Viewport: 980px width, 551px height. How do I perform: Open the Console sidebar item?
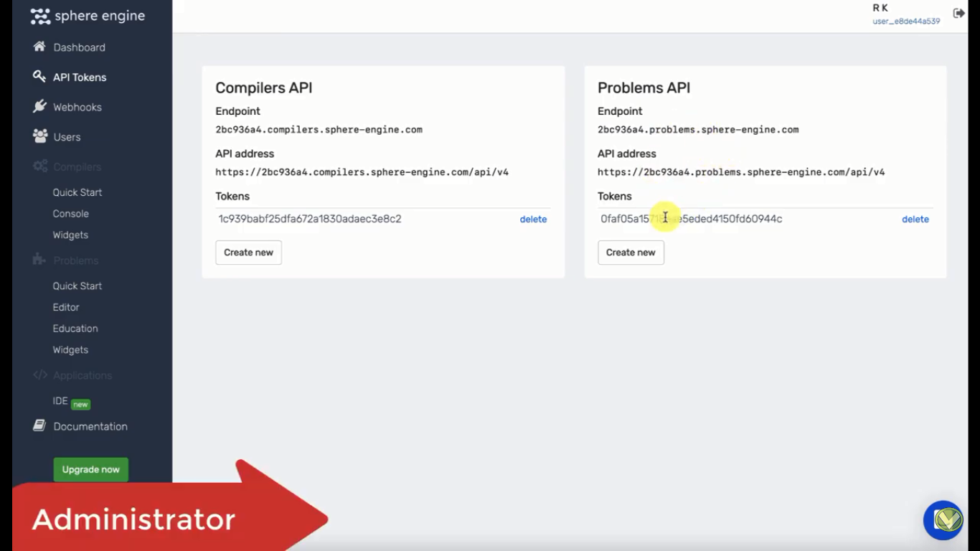(x=71, y=214)
